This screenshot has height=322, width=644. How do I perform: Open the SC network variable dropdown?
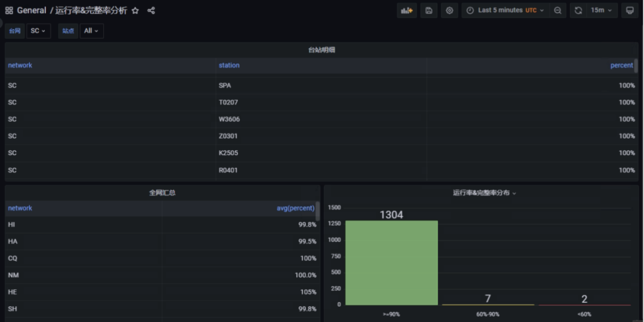[39, 31]
